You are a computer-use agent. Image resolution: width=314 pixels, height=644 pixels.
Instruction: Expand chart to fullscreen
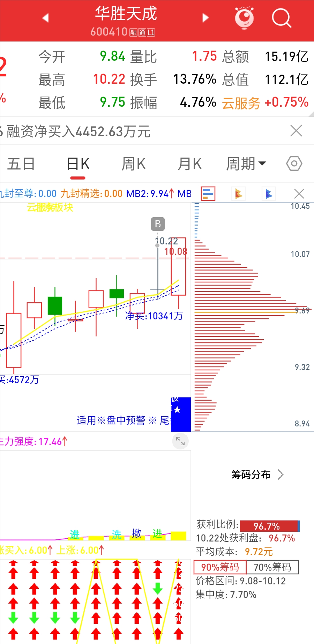tap(180, 441)
